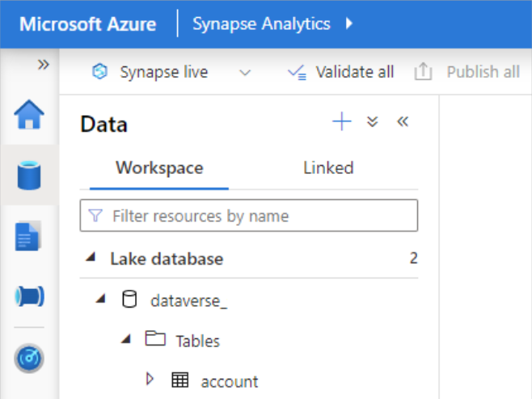Expand the left navigation rail

point(44,65)
